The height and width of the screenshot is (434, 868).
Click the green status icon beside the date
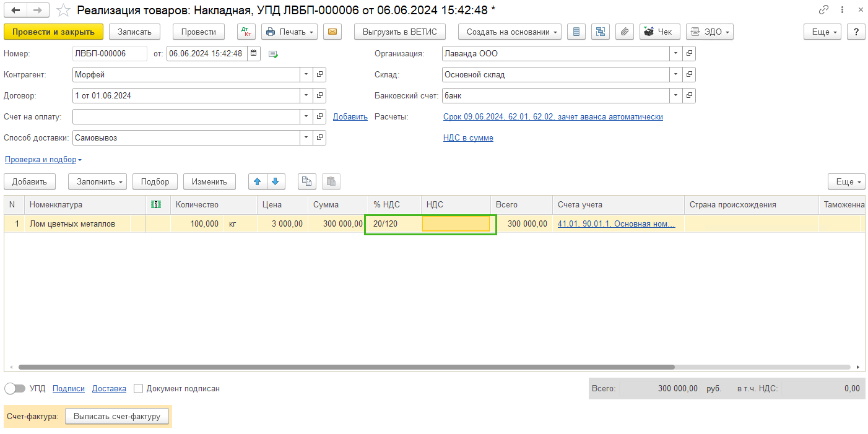(274, 54)
